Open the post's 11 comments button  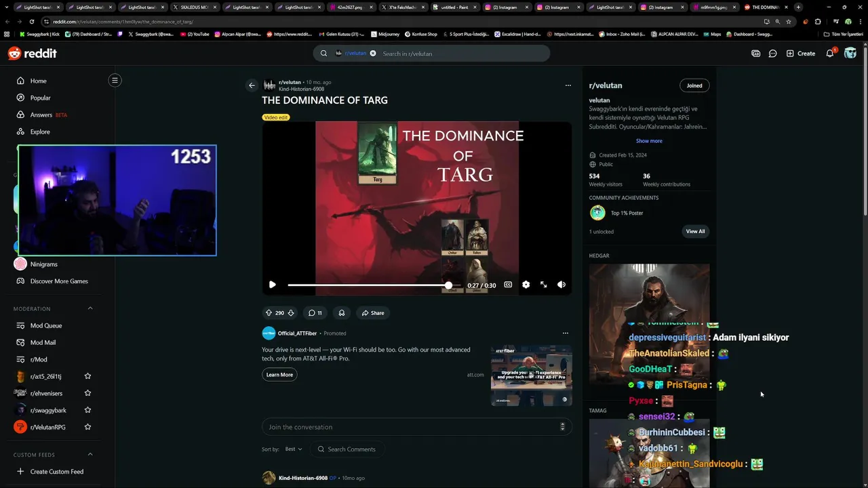pyautogui.click(x=315, y=313)
